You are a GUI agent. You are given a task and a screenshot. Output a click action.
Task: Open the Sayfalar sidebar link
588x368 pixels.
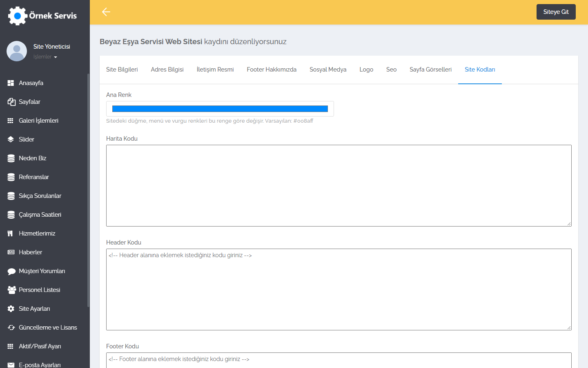coord(29,102)
